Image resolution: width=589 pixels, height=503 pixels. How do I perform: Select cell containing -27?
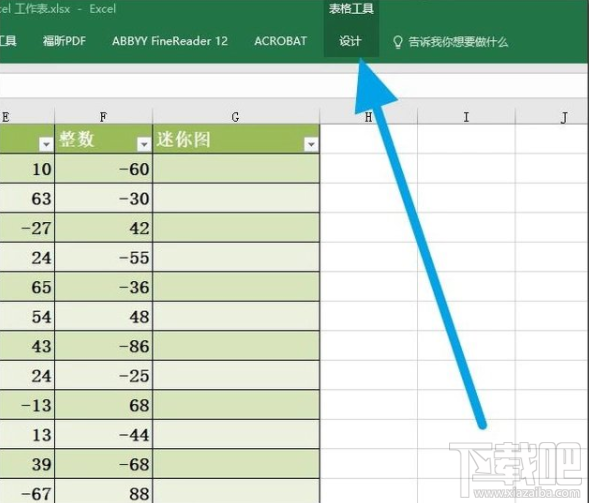27,228
